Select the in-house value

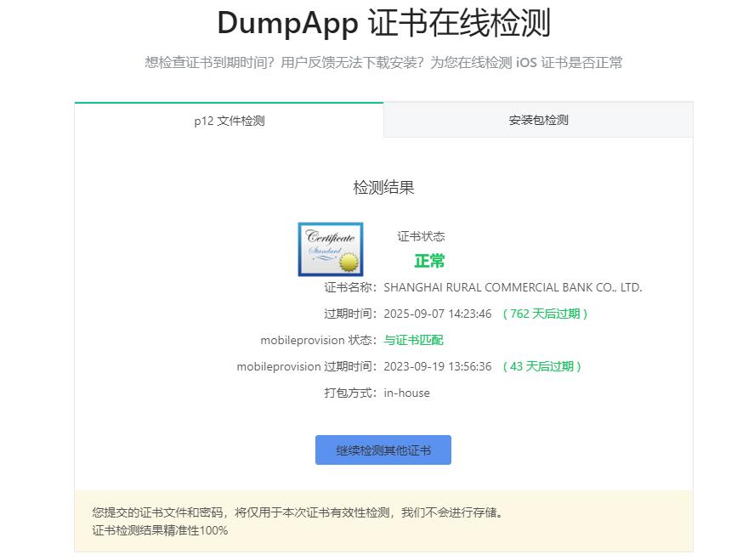pos(407,393)
